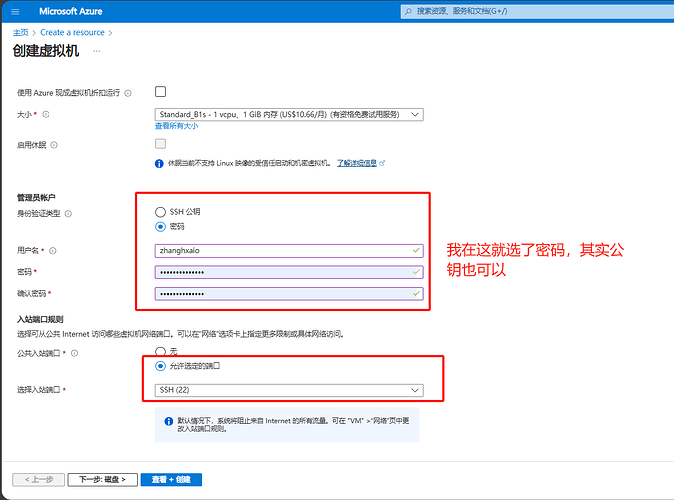Click info icon next to 公共入站端口

[74, 353]
